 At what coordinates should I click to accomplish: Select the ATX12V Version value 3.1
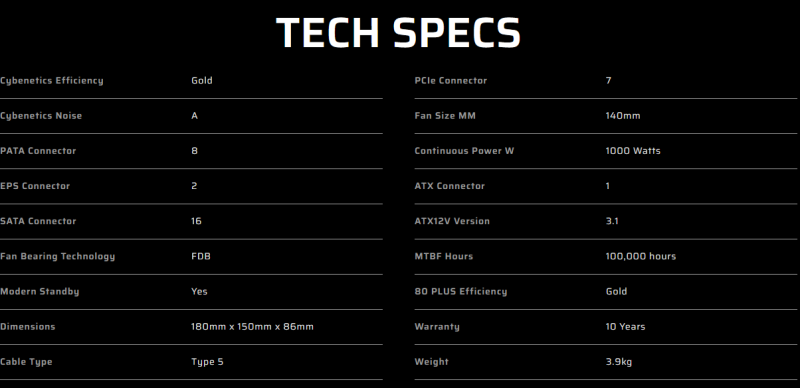[612, 221]
